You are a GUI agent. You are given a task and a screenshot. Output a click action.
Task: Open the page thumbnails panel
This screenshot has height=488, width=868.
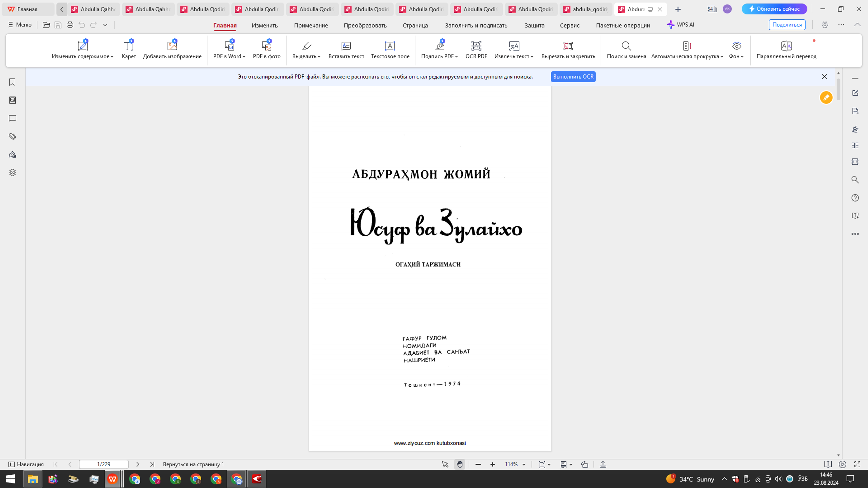(12, 100)
